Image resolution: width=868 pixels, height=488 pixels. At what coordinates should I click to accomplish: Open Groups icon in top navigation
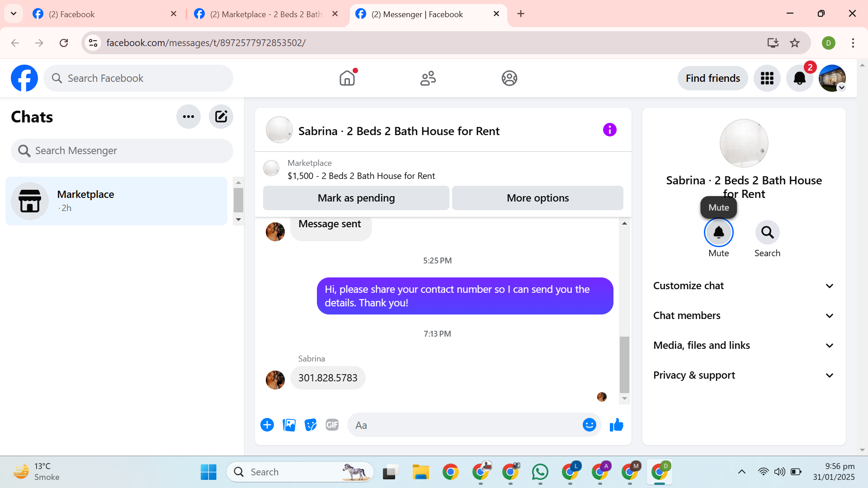(509, 78)
